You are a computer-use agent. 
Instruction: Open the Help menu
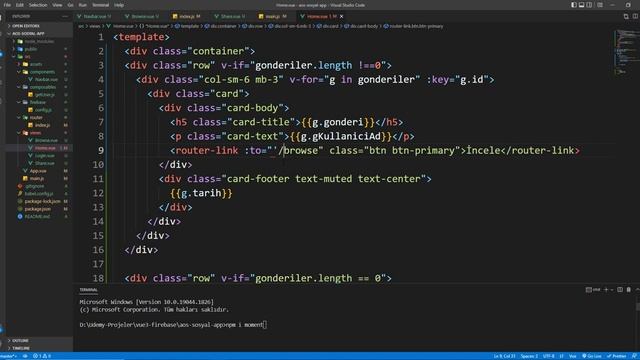pyautogui.click(x=119, y=5)
